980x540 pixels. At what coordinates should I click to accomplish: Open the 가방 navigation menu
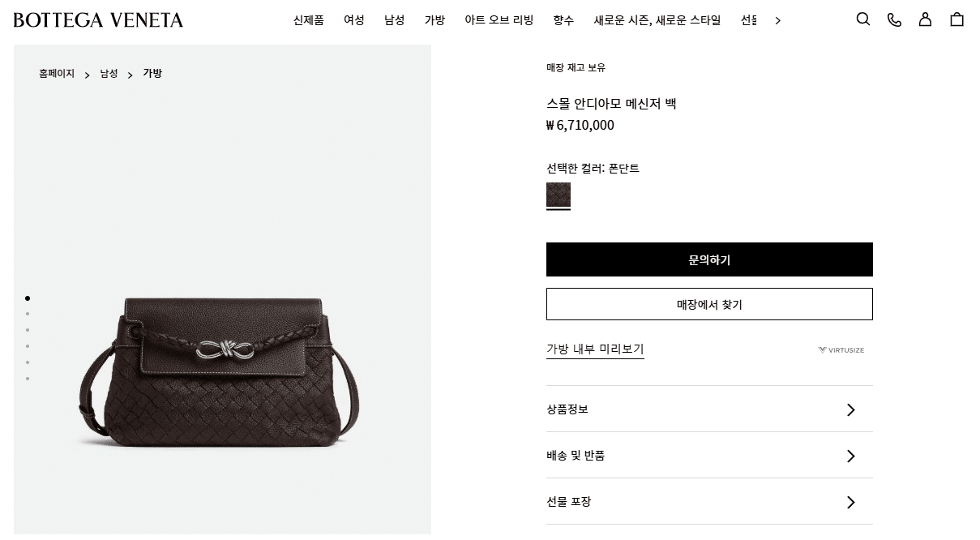(x=434, y=20)
